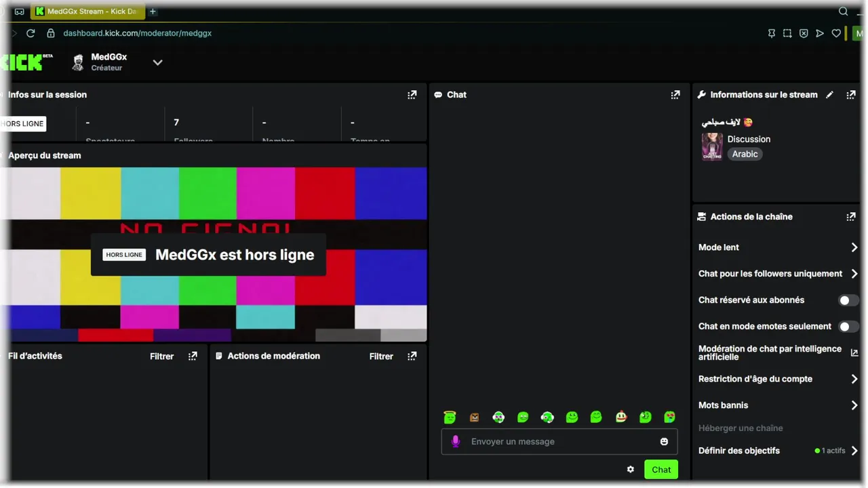
Task: Open the browser snapshot capture tool
Action: (787, 33)
